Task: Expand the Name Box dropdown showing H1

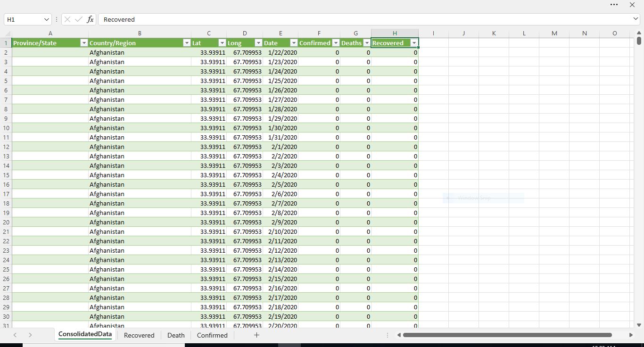Action: pos(46,19)
